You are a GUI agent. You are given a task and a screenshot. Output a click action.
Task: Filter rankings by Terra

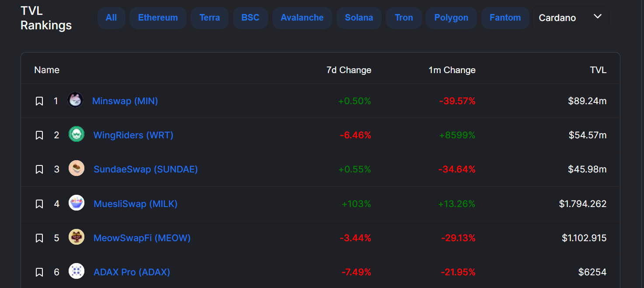click(209, 18)
